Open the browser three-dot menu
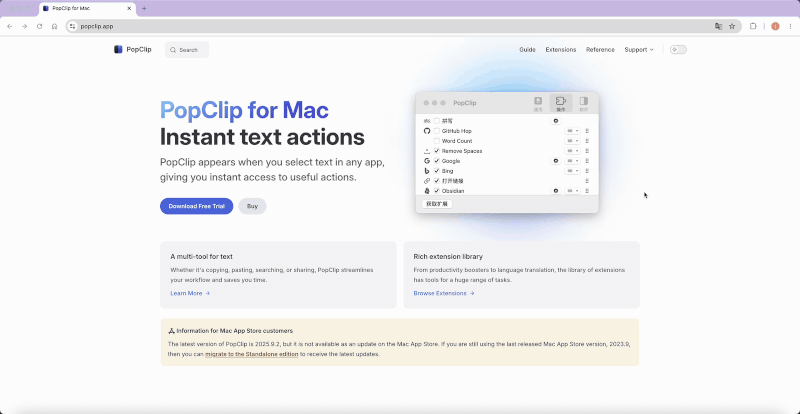 coord(790,27)
